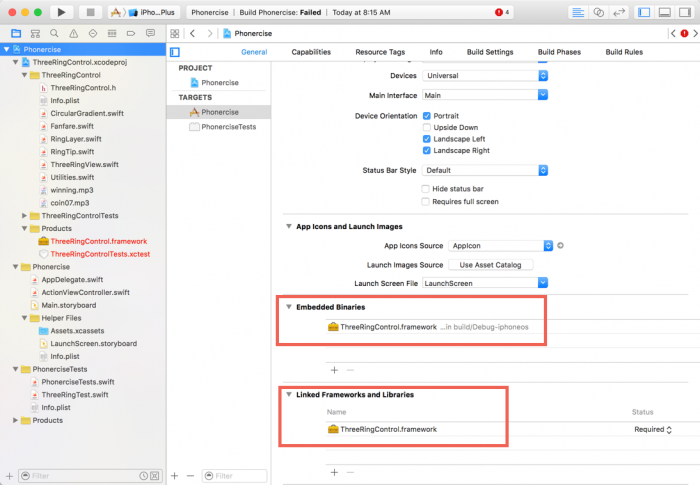Collapse App Icons and Launch Images section
Viewport: 700px width, 485px height.
tap(289, 226)
